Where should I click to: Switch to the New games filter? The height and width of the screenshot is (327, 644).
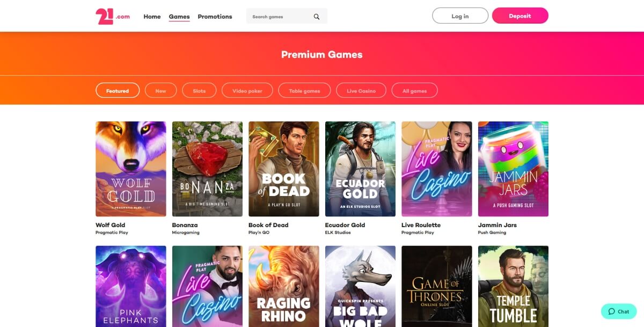pos(161,91)
